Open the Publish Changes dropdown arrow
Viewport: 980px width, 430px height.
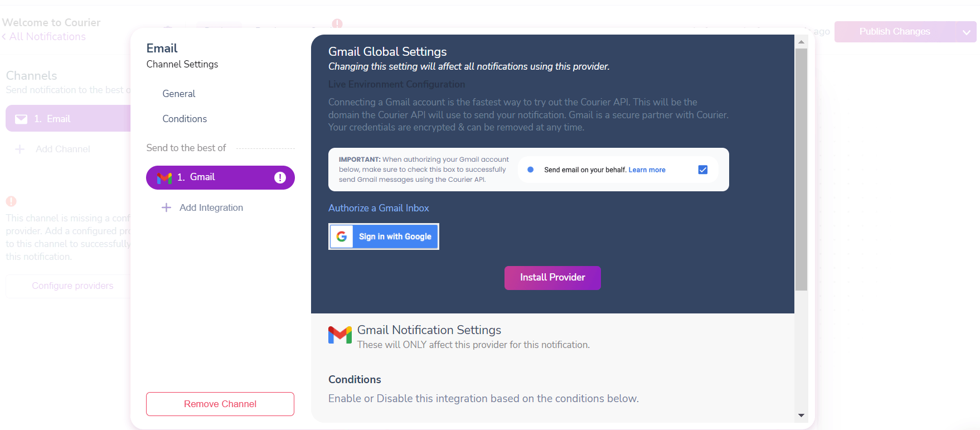pyautogui.click(x=966, y=32)
